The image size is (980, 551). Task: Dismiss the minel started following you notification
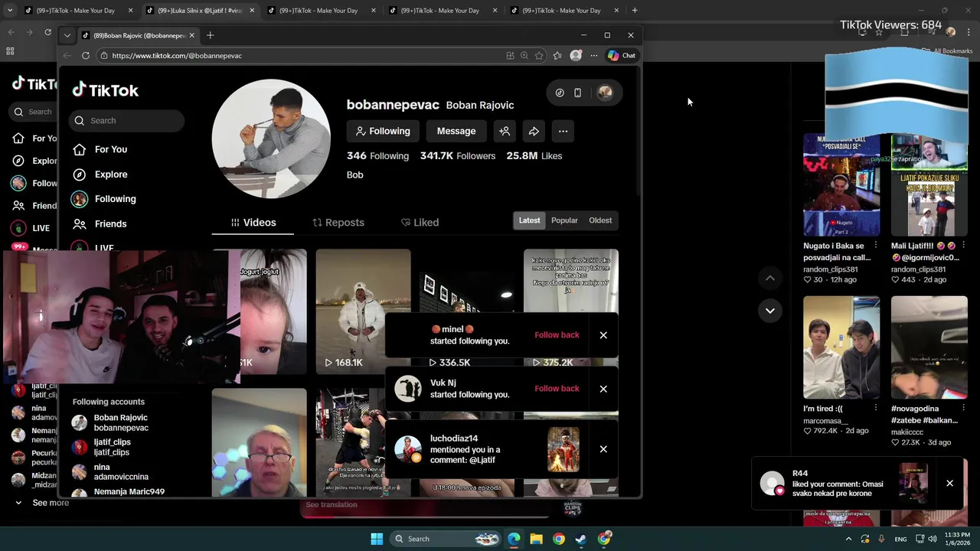603,335
